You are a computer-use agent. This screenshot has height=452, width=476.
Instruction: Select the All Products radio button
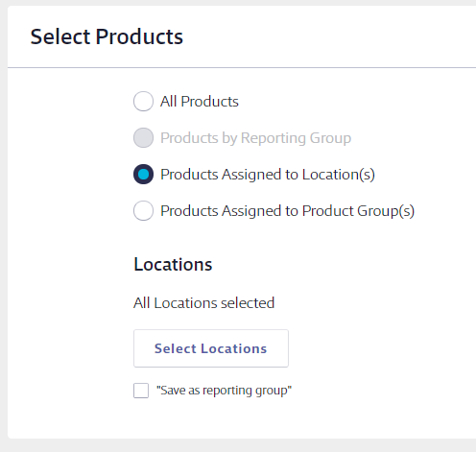coord(143,102)
